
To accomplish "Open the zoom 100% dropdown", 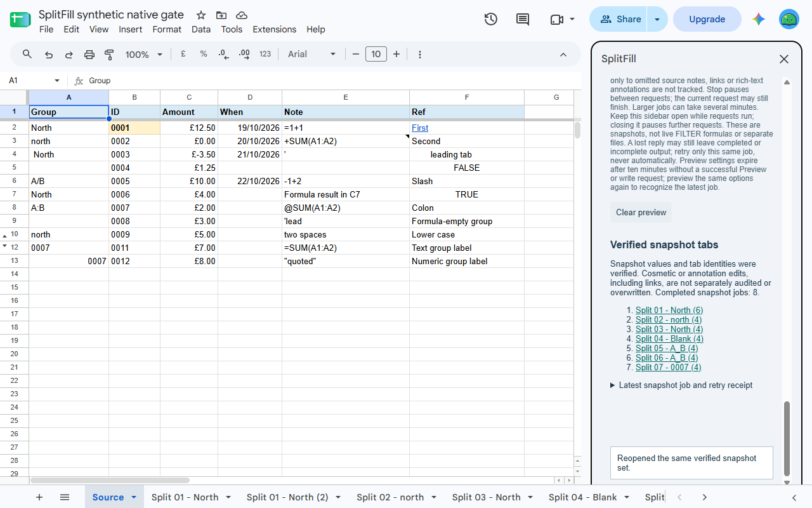I will click(x=144, y=55).
